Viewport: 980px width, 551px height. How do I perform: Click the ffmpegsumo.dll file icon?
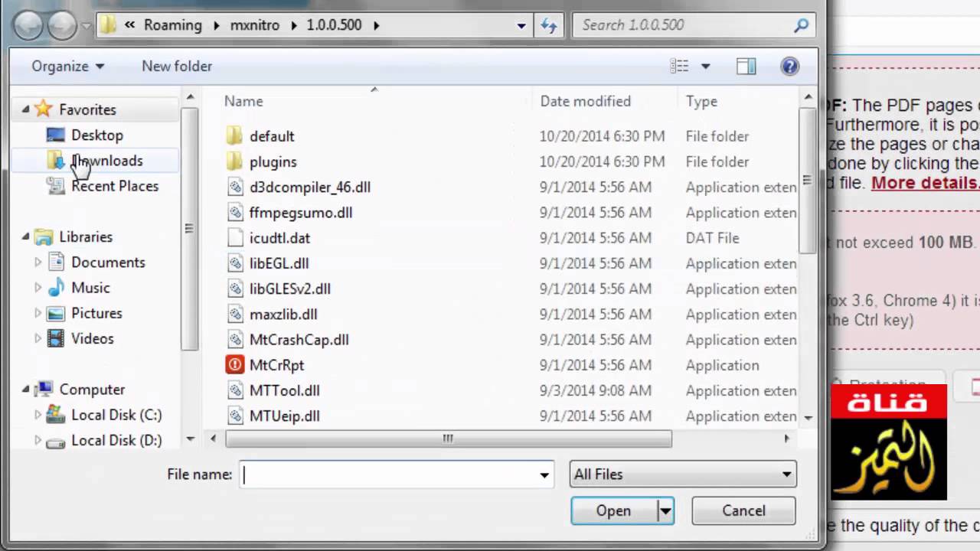(235, 212)
